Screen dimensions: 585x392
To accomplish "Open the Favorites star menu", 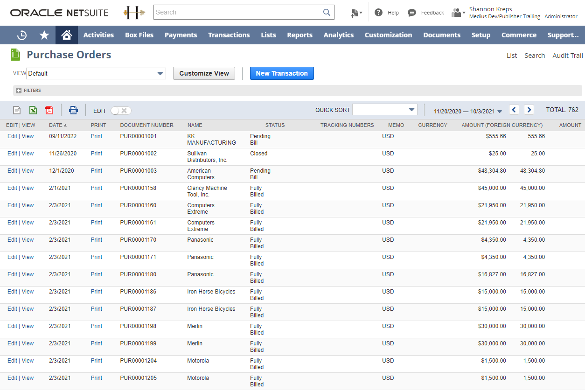I will pos(44,35).
